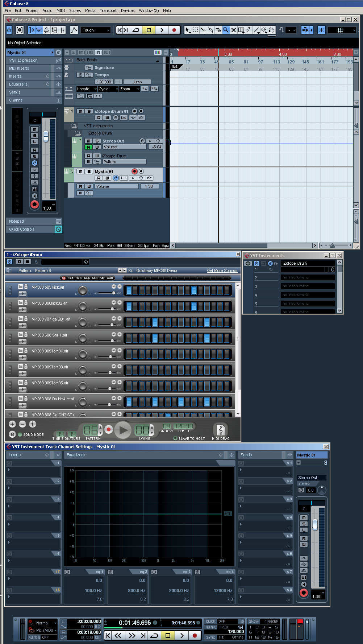Click the tempo value 120.000 field
Image resolution: width=363 pixels, height=644 pixels.
pos(104,82)
